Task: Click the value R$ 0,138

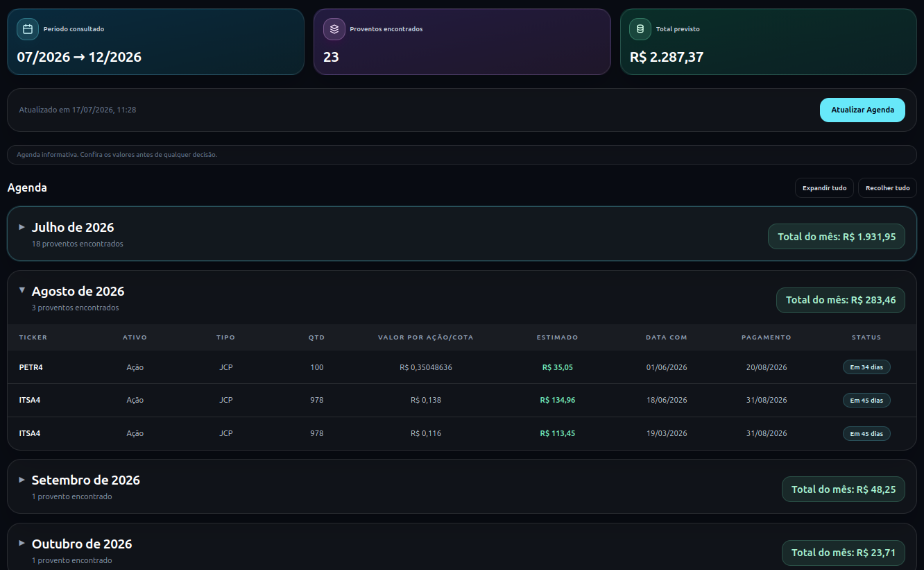Action: click(x=426, y=400)
